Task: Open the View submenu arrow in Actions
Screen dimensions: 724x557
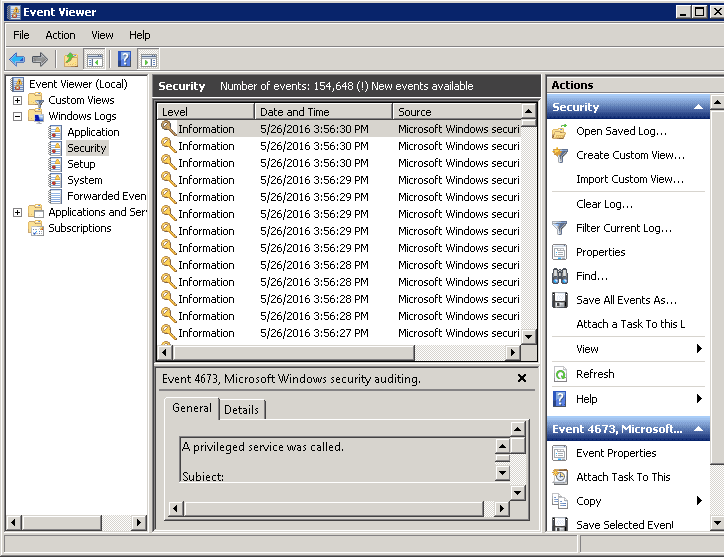Action: 699,349
